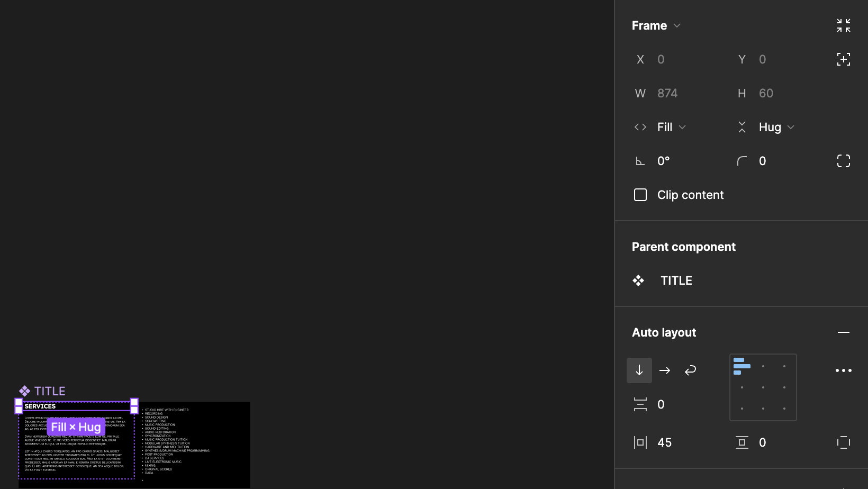
Task: Open vertical resizing Hug dropdown
Action: click(x=776, y=127)
